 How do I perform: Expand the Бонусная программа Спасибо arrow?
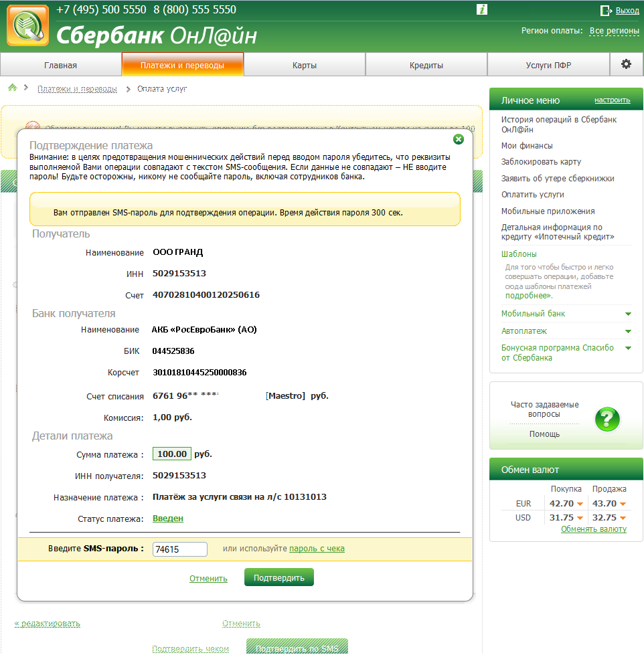point(628,349)
